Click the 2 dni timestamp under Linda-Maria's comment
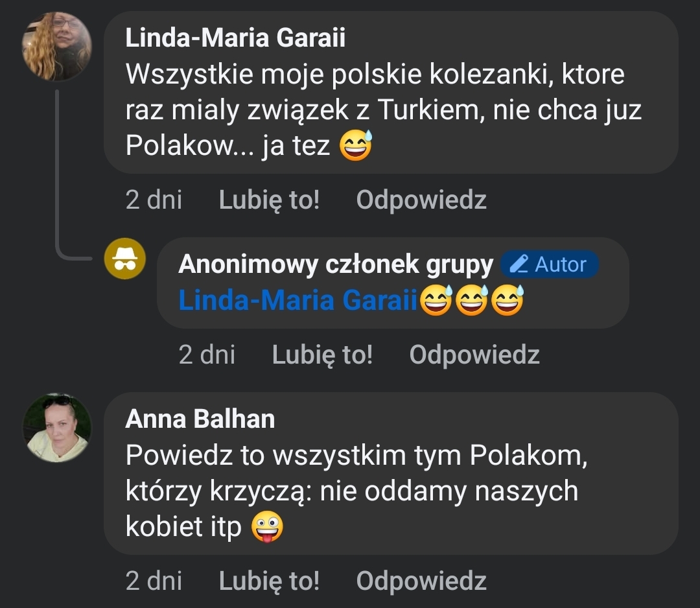 (x=154, y=200)
